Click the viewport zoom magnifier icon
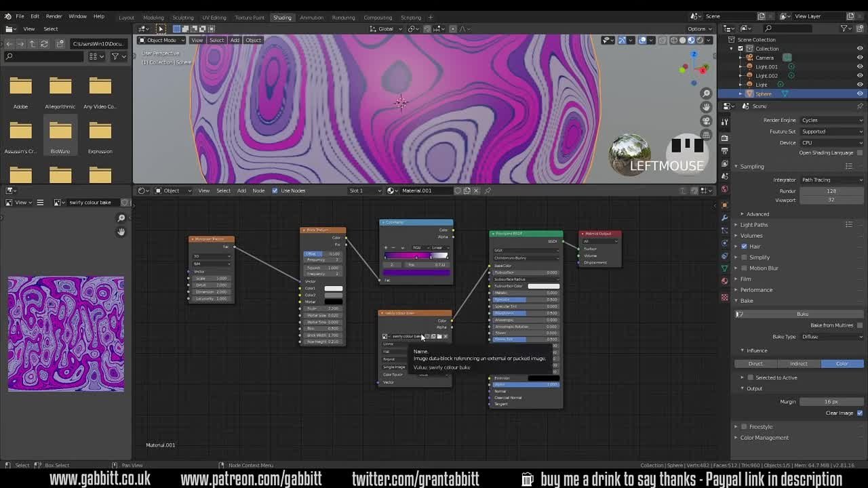The width and height of the screenshot is (868, 488). click(x=706, y=94)
